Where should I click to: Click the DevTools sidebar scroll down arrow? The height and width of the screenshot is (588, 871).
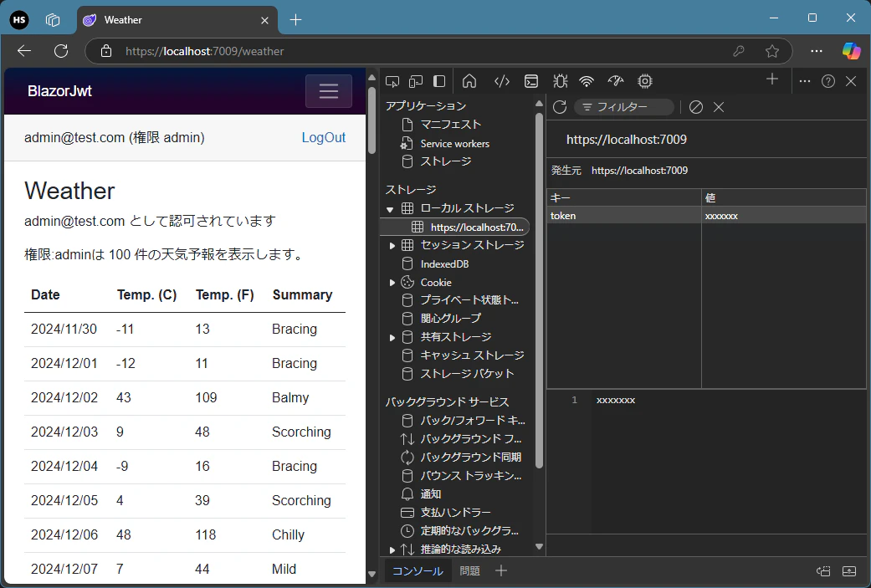click(539, 546)
